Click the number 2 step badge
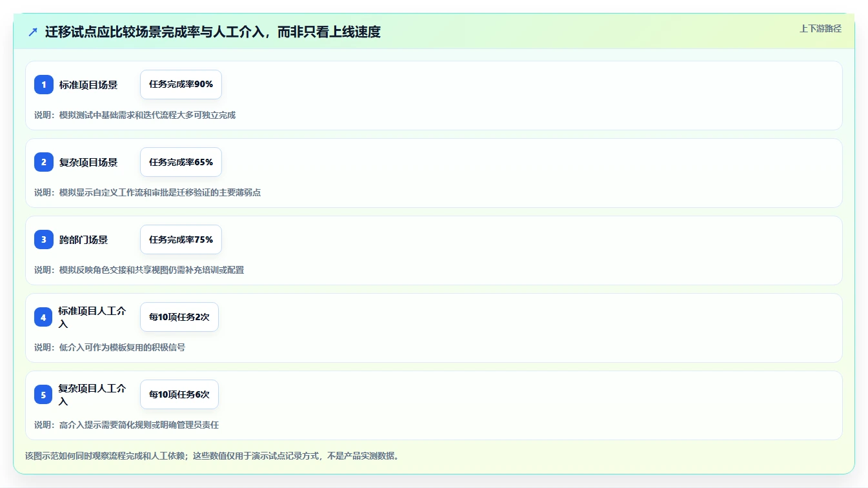Image resolution: width=868 pixels, height=488 pixels. pyautogui.click(x=44, y=162)
